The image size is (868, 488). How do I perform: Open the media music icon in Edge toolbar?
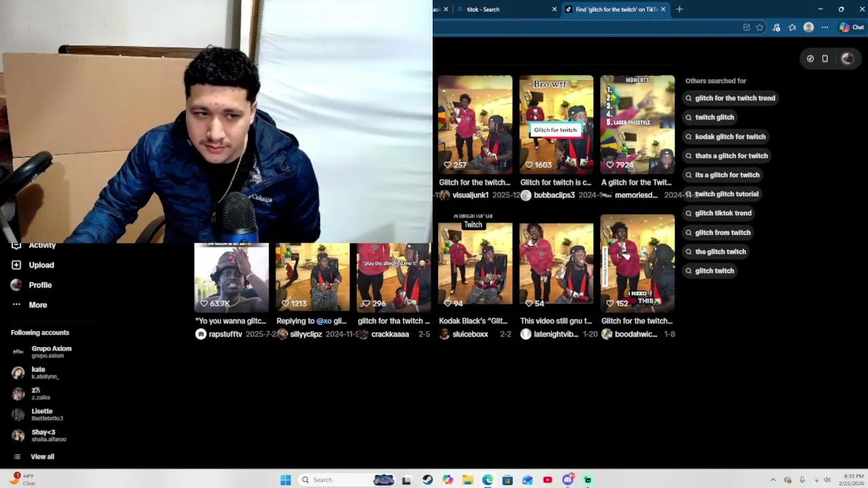pyautogui.click(x=776, y=28)
